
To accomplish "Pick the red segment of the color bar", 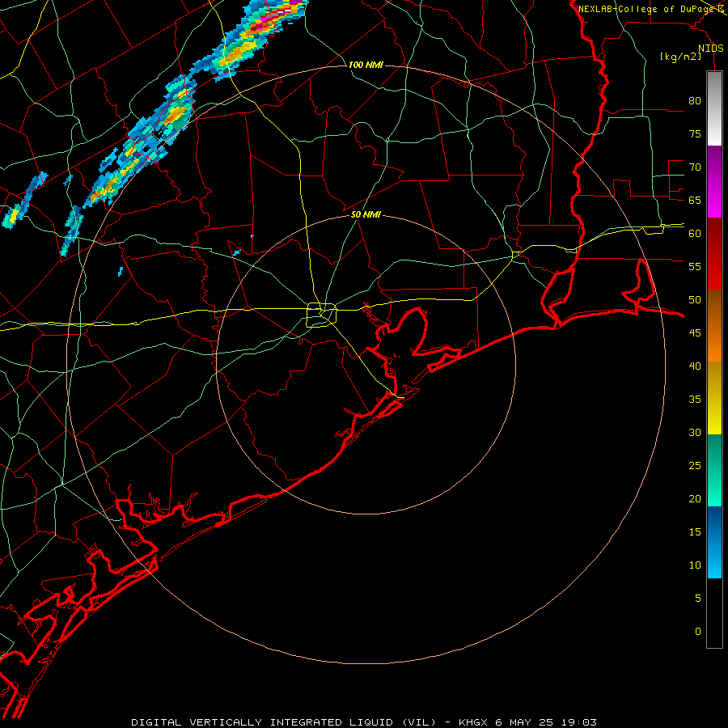I will click(714, 253).
